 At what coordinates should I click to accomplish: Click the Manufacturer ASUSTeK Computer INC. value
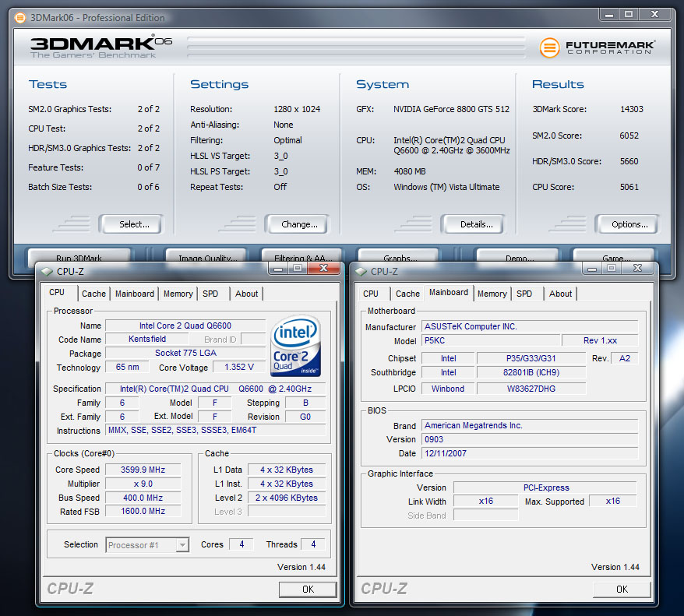coord(530,326)
